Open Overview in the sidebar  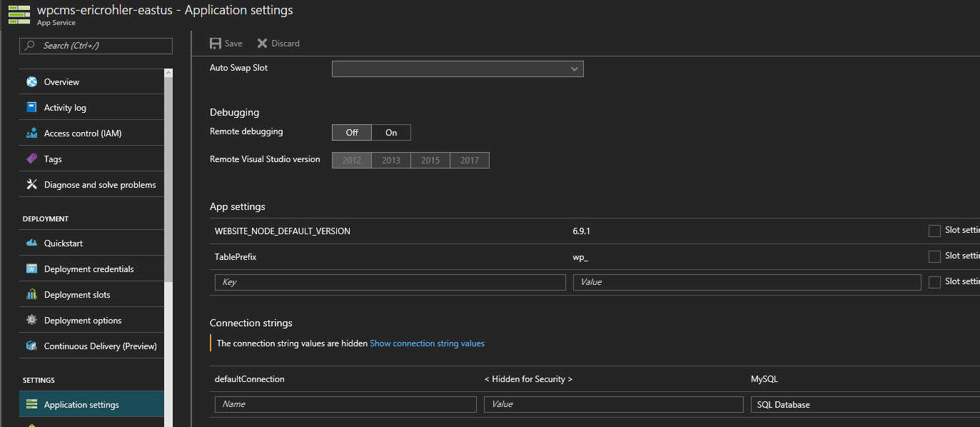[91, 82]
